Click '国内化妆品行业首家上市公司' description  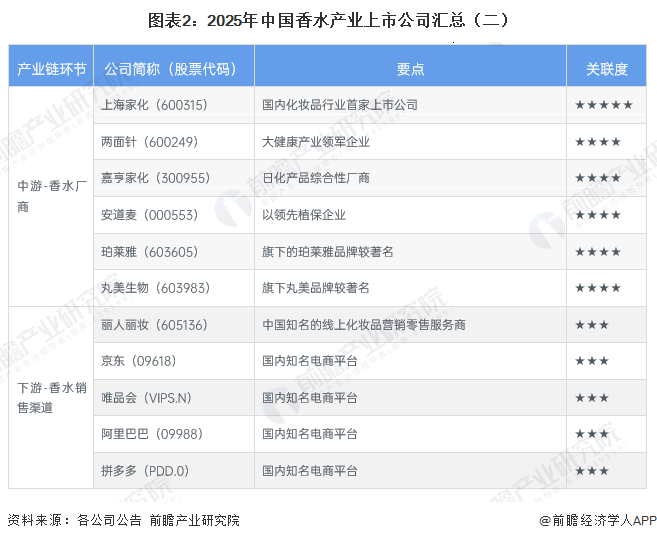(x=340, y=105)
